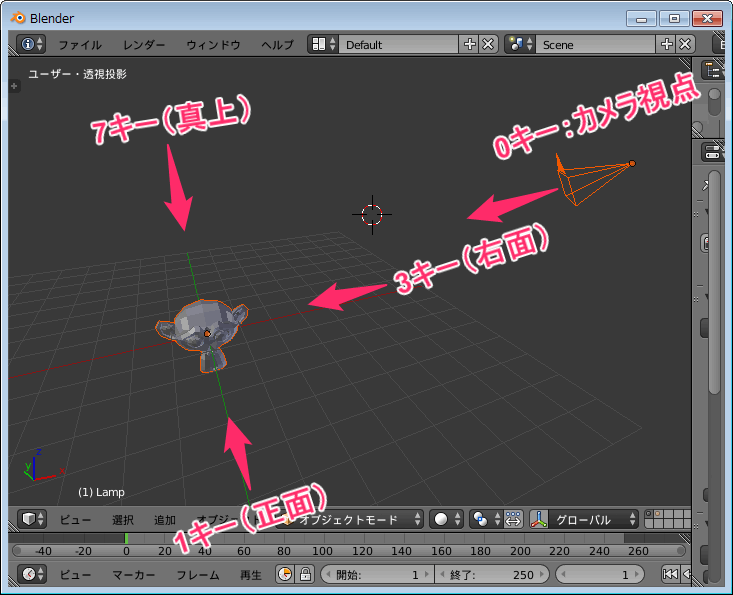This screenshot has width=733, height=595.
Task: Open the Timeline editor type selector
Action: point(31,573)
